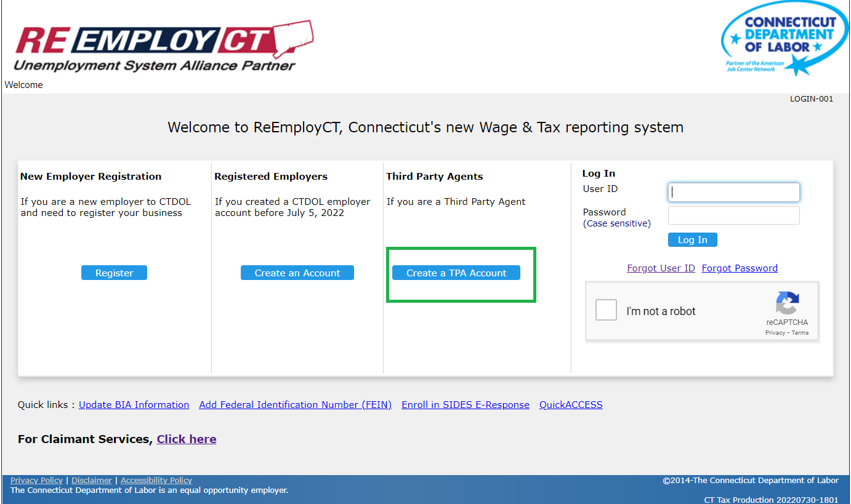Open the Forgot Password link
The image size is (851, 504).
click(740, 268)
